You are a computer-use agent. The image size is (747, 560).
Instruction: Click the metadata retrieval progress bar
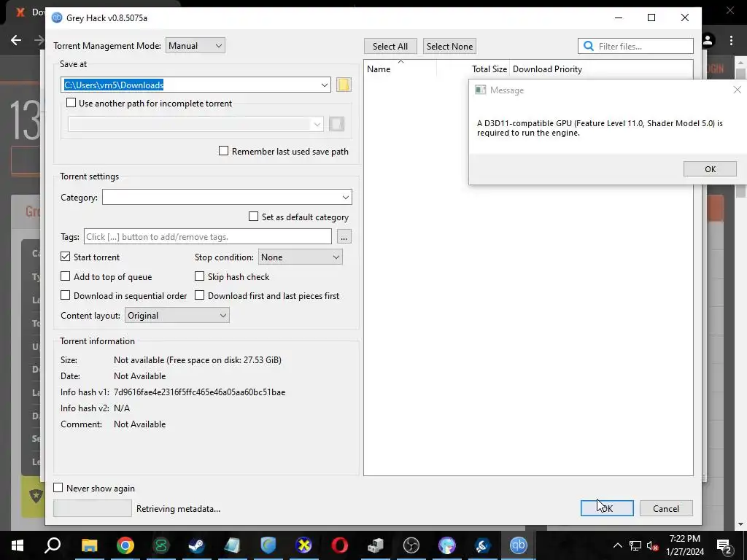tap(93, 508)
